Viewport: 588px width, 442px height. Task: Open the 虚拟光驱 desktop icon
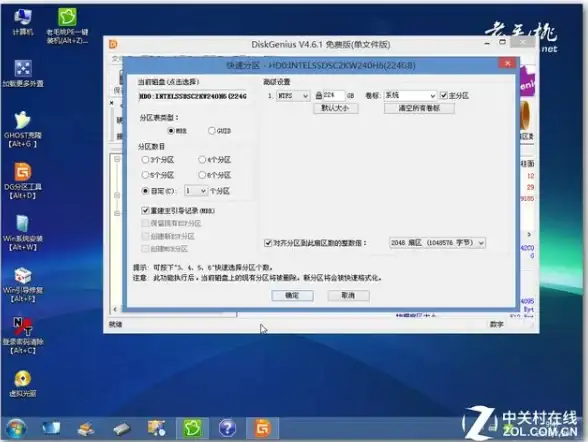pos(23,384)
